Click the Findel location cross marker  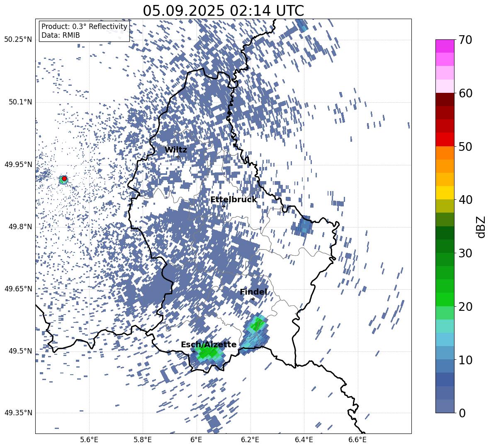click(x=253, y=299)
